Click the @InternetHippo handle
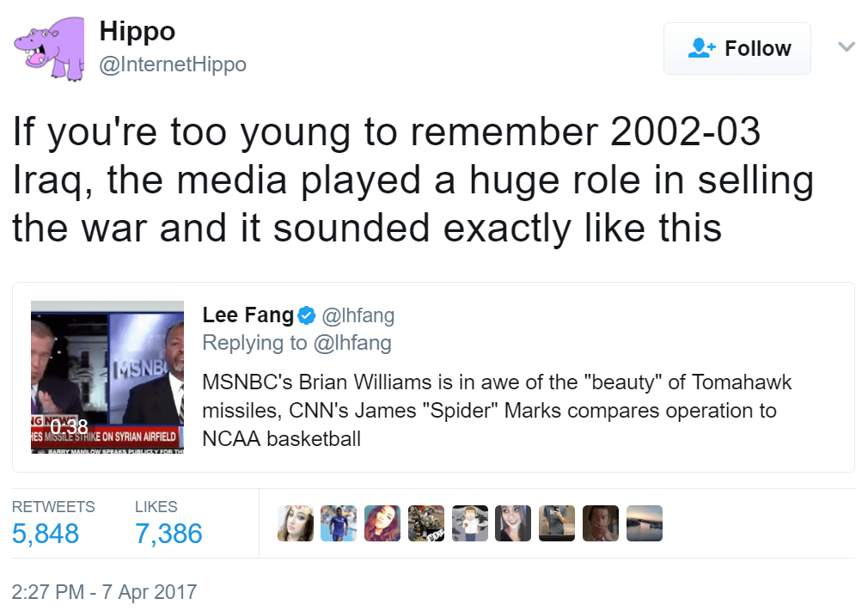868x611 pixels. tap(173, 64)
